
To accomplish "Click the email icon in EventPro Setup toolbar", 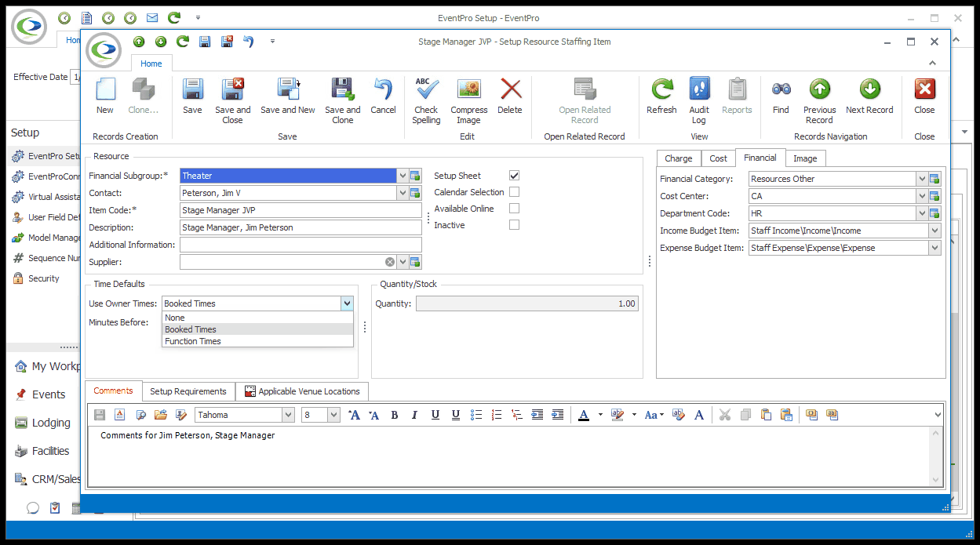I will coord(152,17).
